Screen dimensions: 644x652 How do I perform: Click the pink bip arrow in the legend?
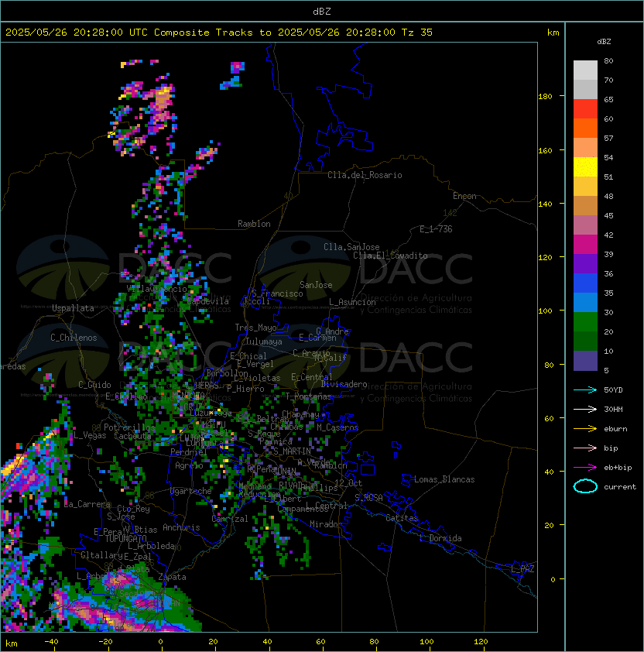click(x=585, y=448)
